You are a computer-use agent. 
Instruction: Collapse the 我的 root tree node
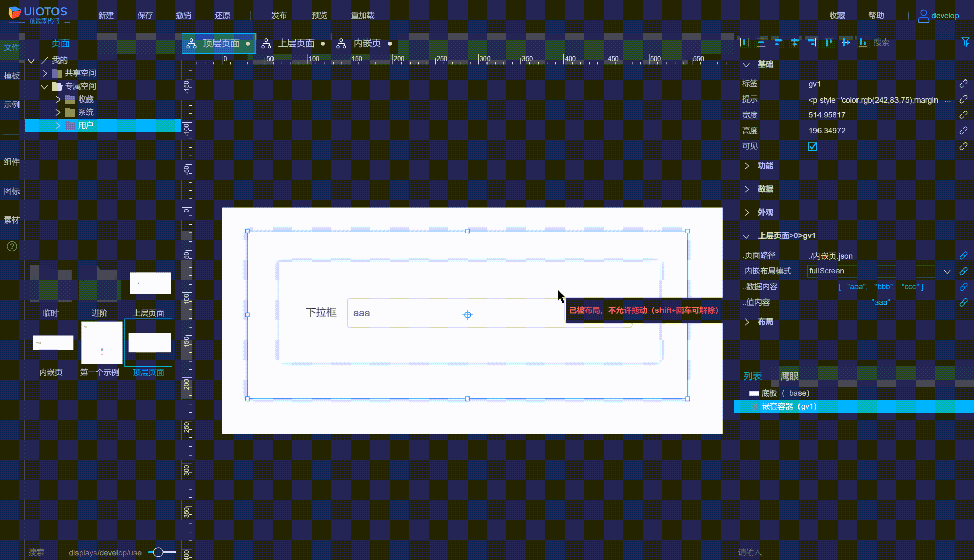tap(31, 61)
